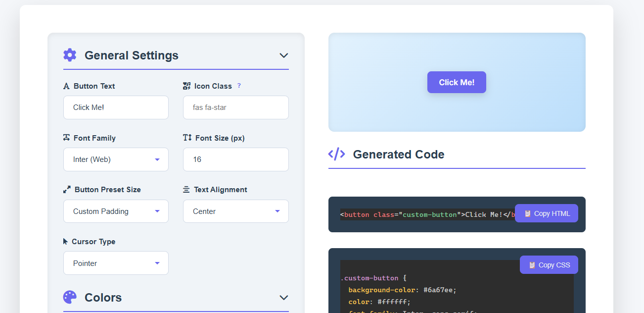
Task: Open the Font Family dropdown
Action: point(116,159)
